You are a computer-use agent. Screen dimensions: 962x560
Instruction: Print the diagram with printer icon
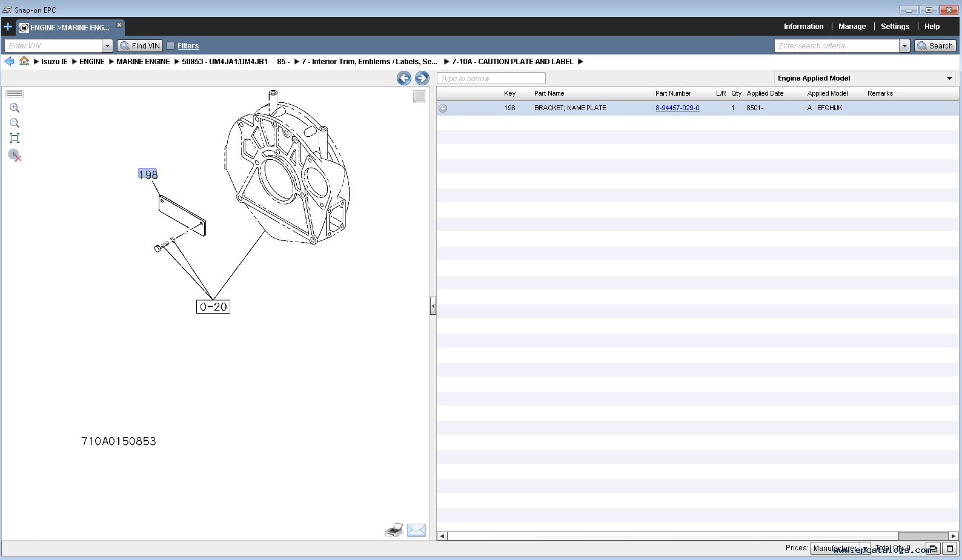(x=394, y=530)
